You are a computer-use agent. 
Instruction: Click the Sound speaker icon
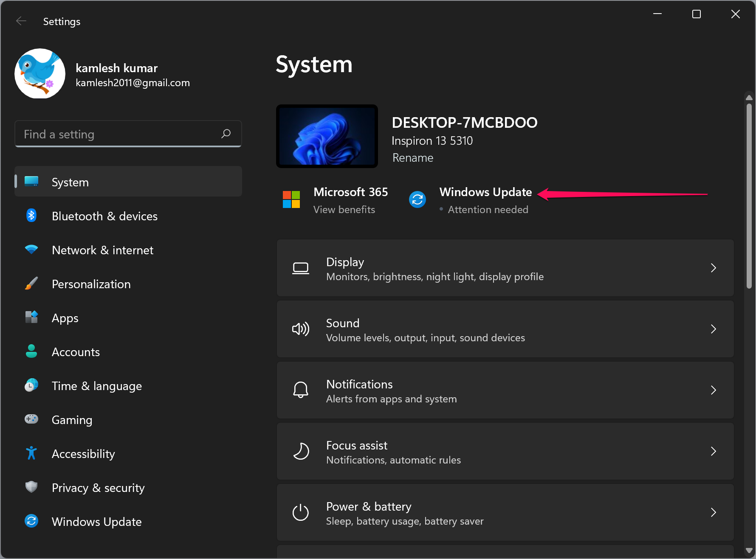tap(301, 329)
